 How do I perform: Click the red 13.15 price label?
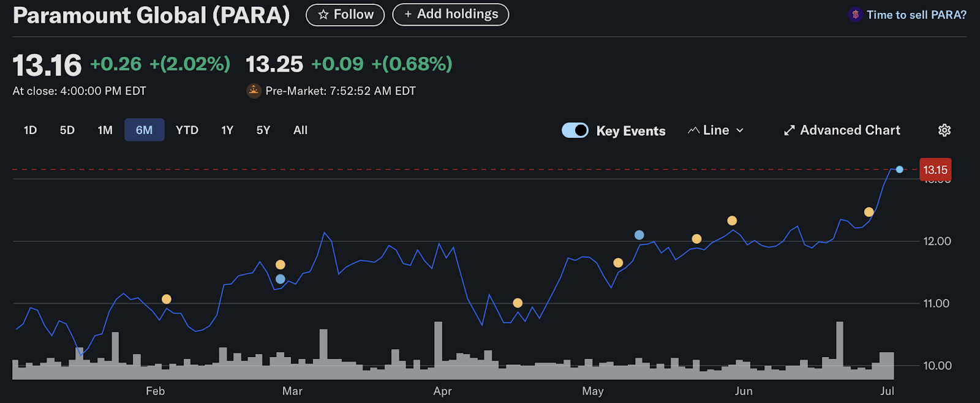click(935, 170)
